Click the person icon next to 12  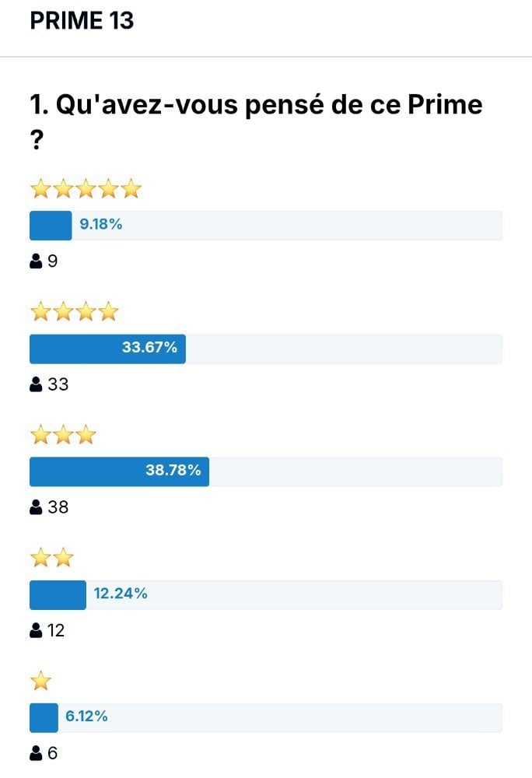(x=36, y=630)
